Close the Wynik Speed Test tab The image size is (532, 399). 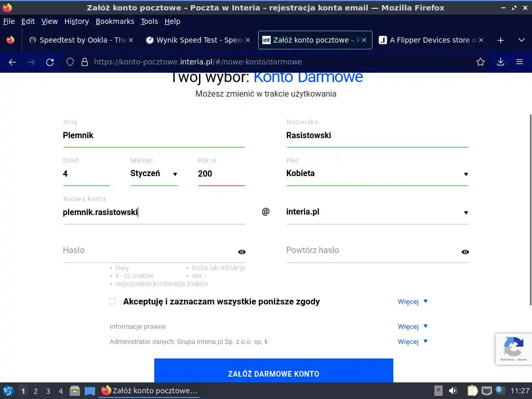pos(248,40)
